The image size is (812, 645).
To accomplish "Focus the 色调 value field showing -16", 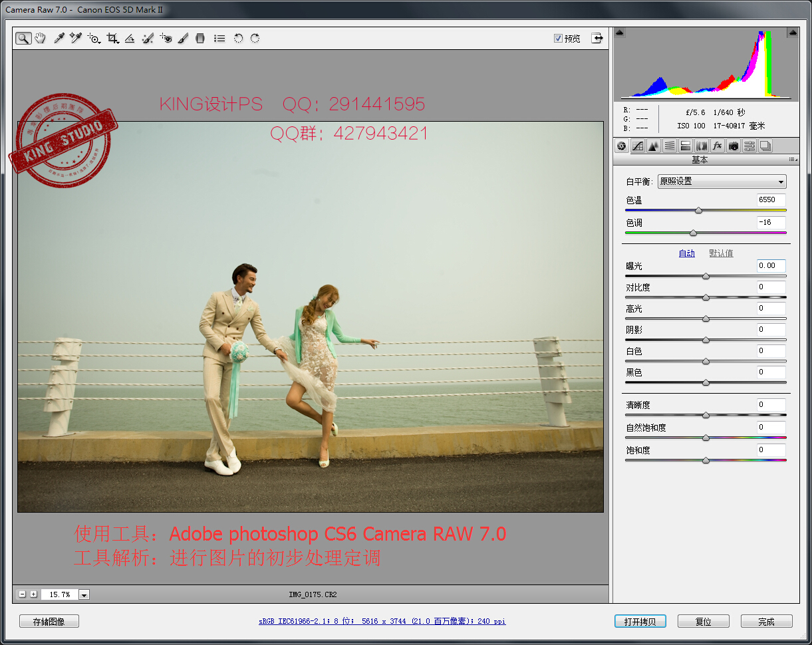I will (771, 222).
